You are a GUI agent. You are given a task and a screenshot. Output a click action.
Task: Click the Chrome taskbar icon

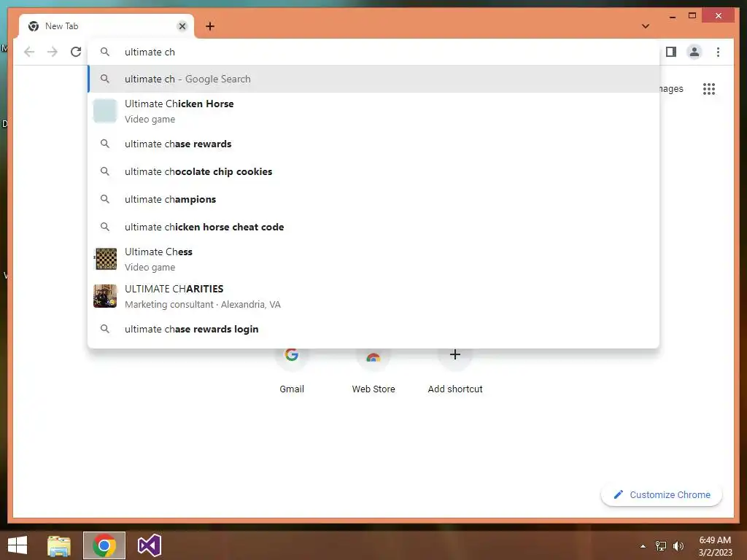pyautogui.click(x=104, y=545)
